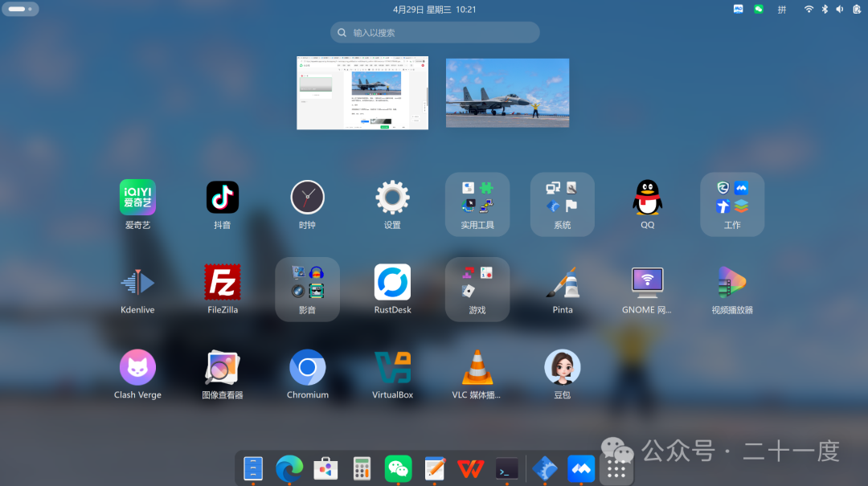Launch Pinta paint app
The width and height of the screenshot is (868, 486).
coord(563,282)
